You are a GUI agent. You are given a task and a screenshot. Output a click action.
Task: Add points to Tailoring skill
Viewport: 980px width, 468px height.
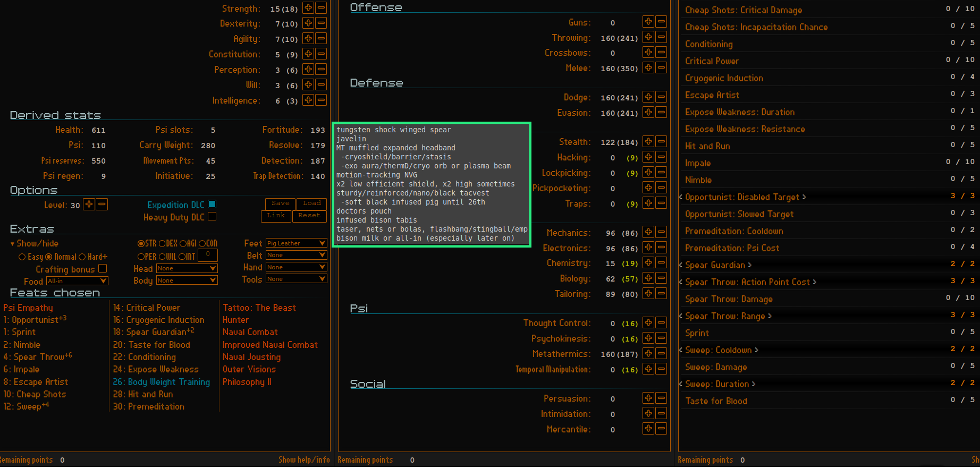[x=648, y=294]
